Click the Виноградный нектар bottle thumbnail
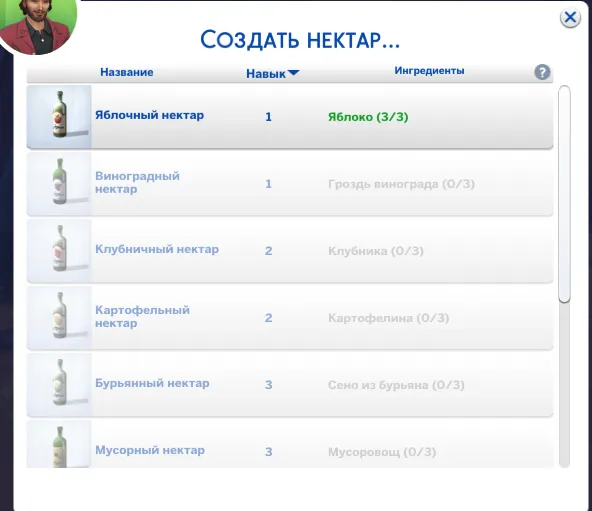The height and width of the screenshot is (511, 592). pos(59,184)
